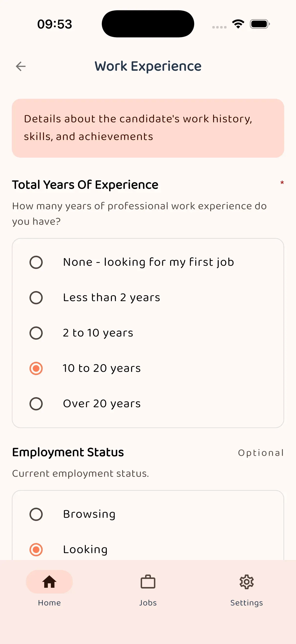
Task: Choose "Over 20 years" experience
Action: point(36,404)
